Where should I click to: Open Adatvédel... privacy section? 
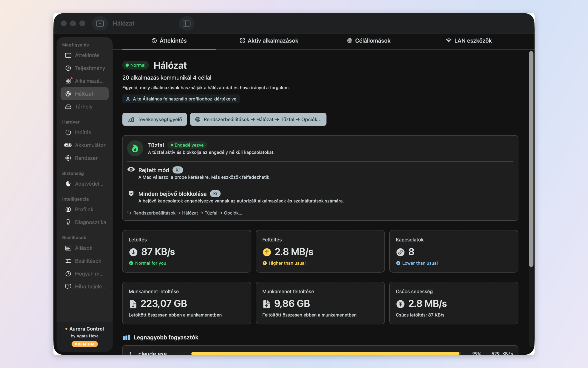[85, 184]
